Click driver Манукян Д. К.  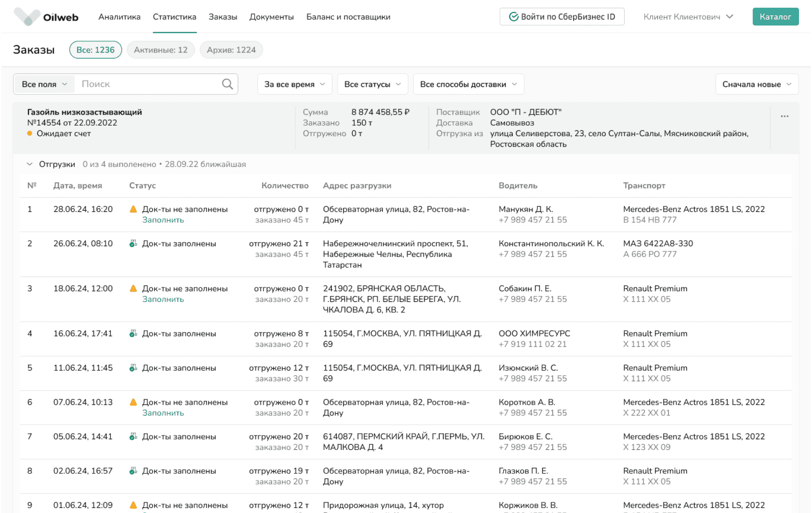pyautogui.click(x=526, y=209)
